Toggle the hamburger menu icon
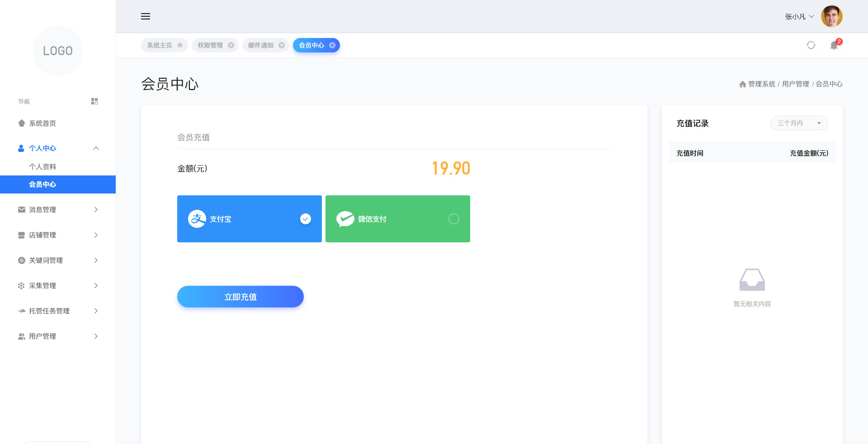Image resolution: width=868 pixels, height=444 pixels. (x=146, y=16)
